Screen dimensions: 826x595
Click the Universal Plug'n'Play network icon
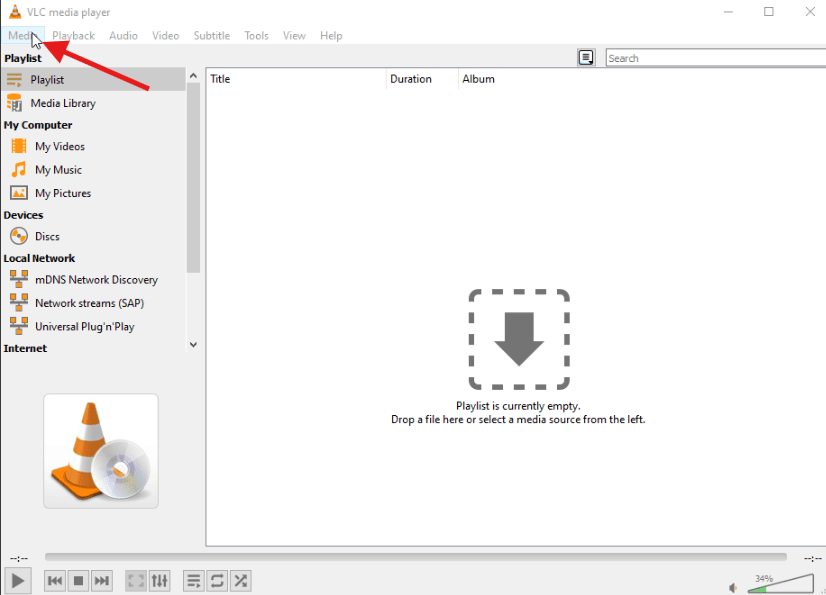(19, 326)
